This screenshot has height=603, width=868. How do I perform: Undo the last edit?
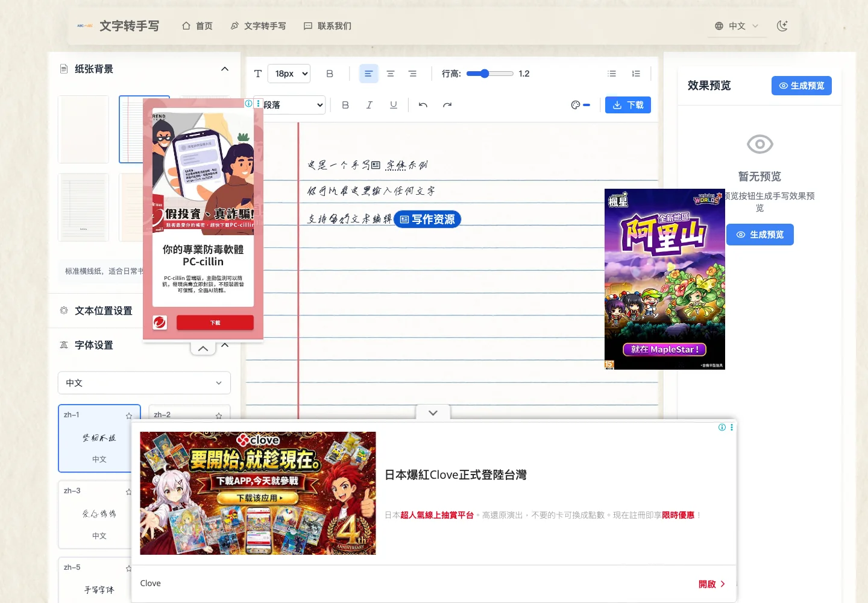(423, 105)
